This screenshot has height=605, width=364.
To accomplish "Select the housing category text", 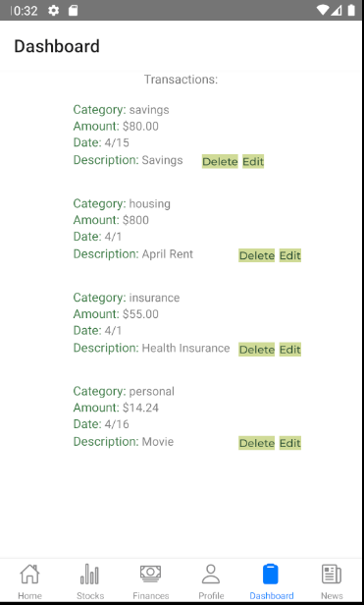I will click(x=149, y=203).
